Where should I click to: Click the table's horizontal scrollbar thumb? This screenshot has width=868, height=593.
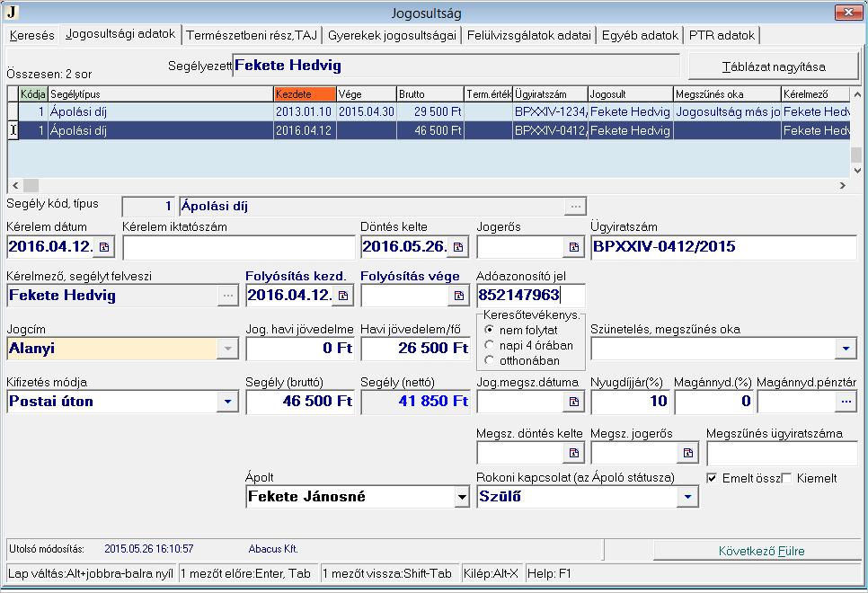coord(31,185)
